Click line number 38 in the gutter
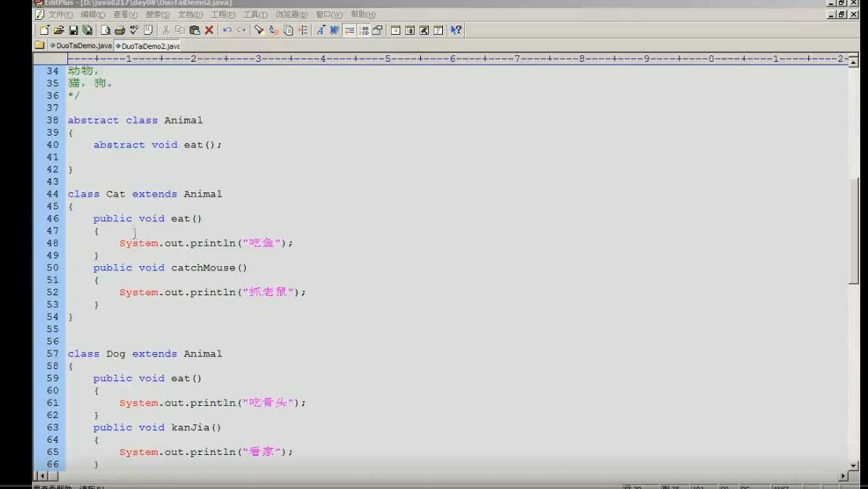The height and width of the screenshot is (489, 868). [53, 121]
